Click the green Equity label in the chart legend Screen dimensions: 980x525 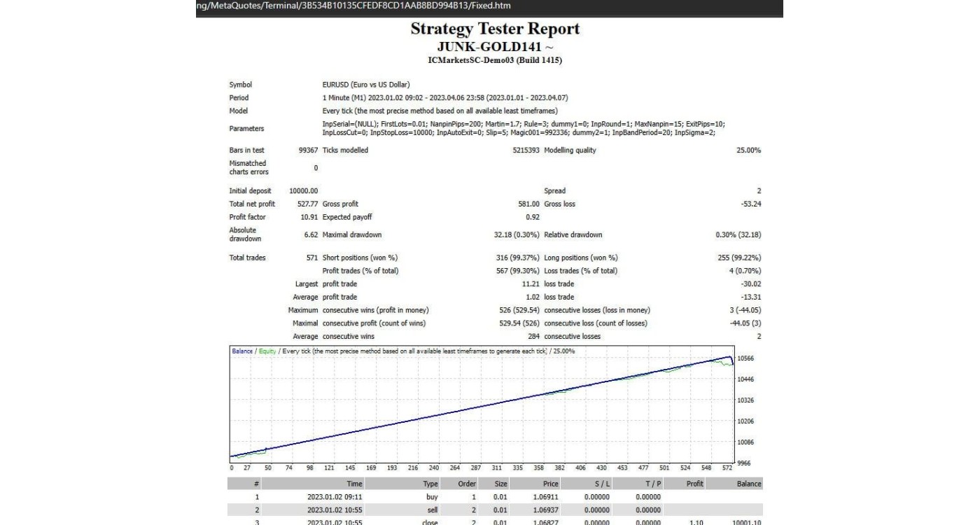pyautogui.click(x=267, y=351)
